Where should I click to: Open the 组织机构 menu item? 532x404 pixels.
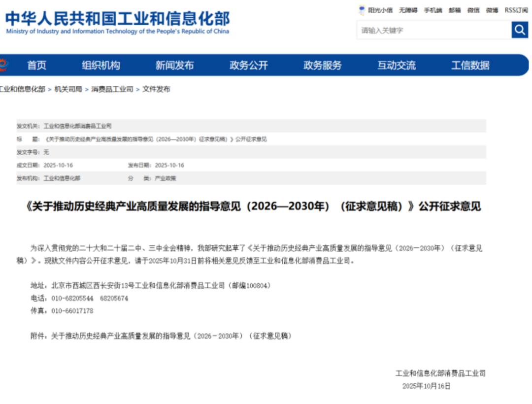pyautogui.click(x=100, y=66)
